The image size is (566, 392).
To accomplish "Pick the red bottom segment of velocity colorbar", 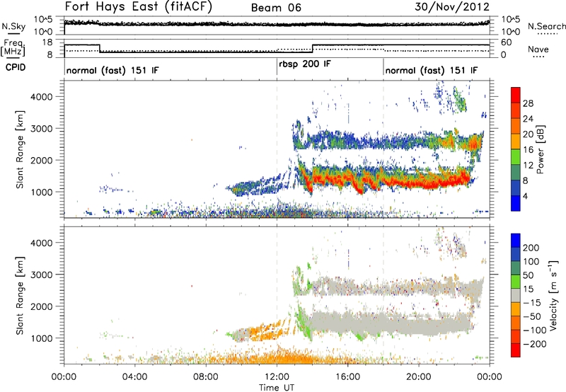I will pyautogui.click(x=516, y=350).
